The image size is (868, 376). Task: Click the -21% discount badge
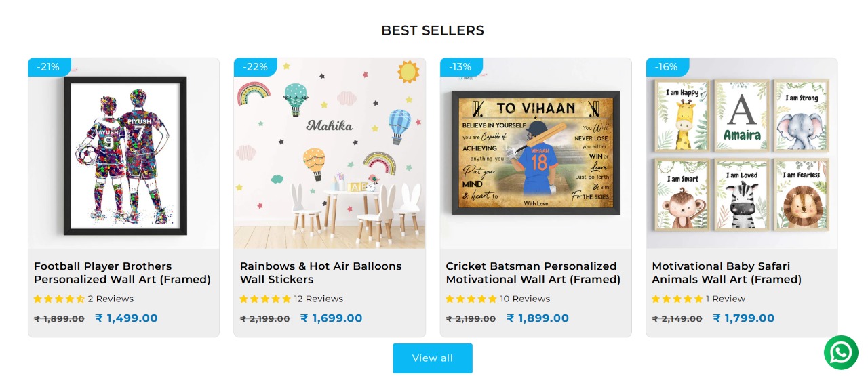[49, 67]
